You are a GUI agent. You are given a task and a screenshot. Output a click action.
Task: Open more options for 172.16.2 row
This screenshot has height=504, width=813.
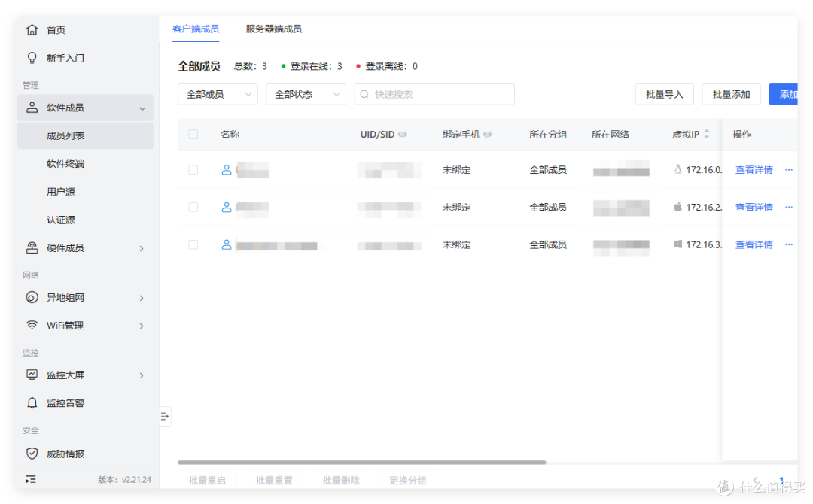pos(789,207)
